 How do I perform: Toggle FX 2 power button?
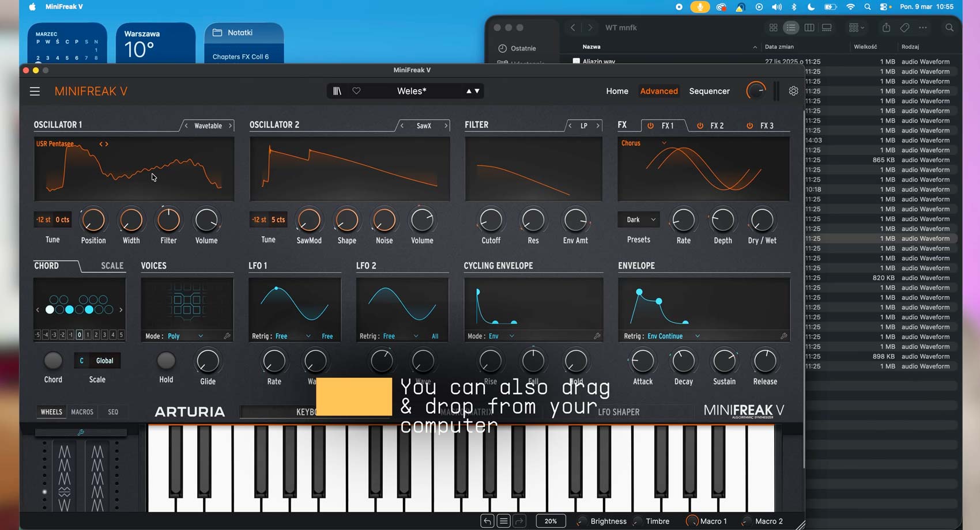700,126
